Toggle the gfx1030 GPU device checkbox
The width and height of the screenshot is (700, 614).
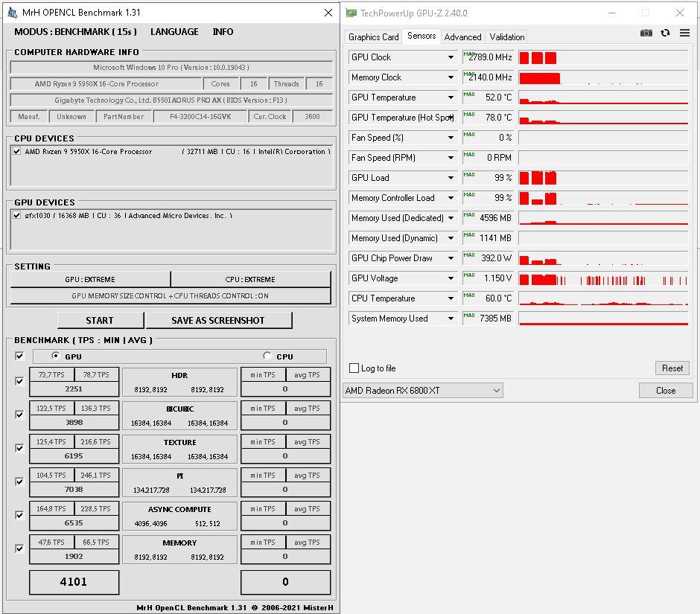[17, 215]
